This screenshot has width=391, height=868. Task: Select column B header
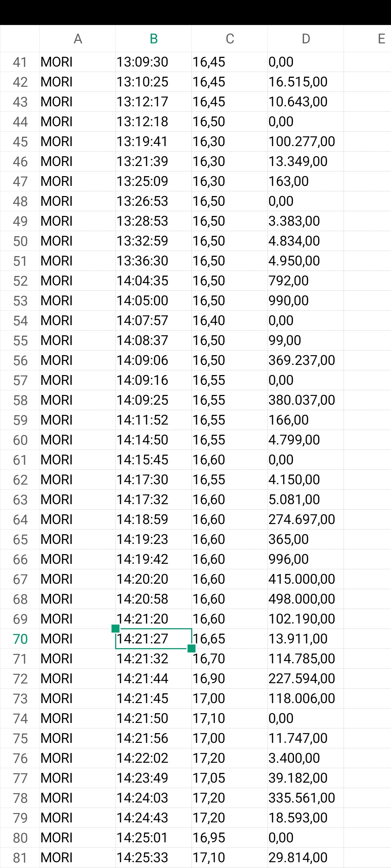click(x=154, y=39)
